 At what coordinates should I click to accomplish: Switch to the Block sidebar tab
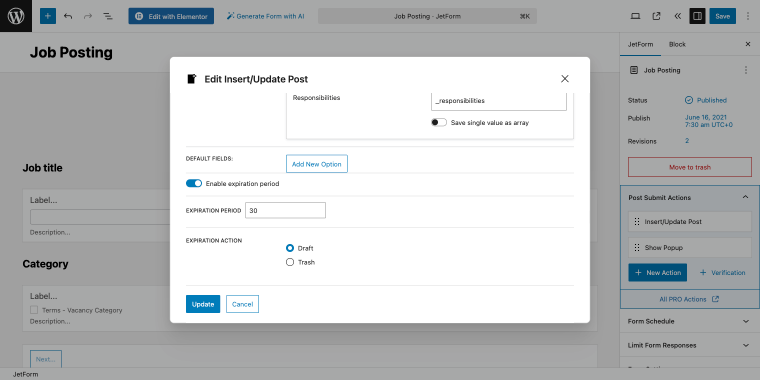point(677,44)
